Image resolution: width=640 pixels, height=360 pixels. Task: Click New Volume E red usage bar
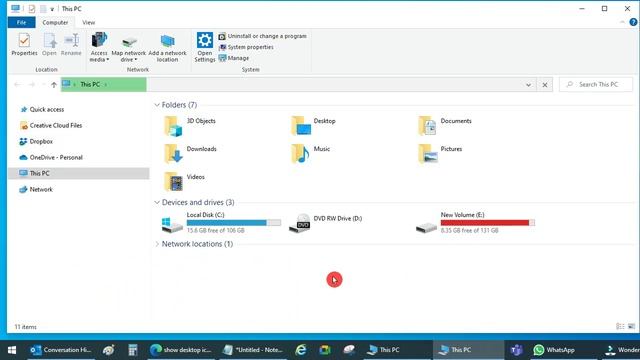point(488,223)
